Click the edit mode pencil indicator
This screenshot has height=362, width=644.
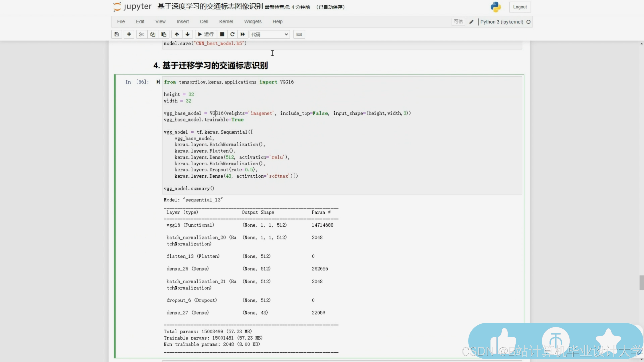[x=471, y=22]
